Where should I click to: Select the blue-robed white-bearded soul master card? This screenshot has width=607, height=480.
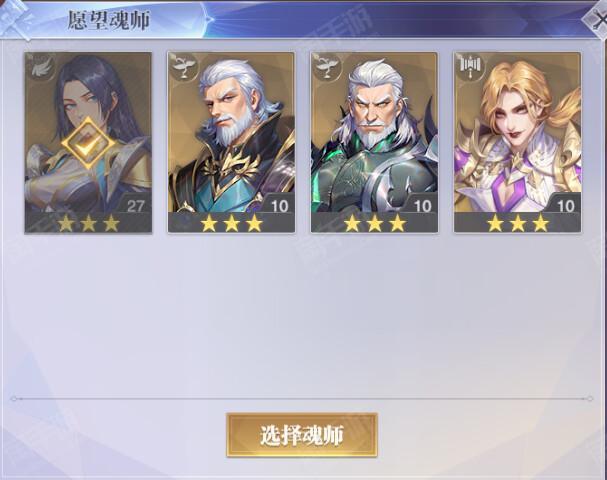pyautogui.click(x=231, y=142)
